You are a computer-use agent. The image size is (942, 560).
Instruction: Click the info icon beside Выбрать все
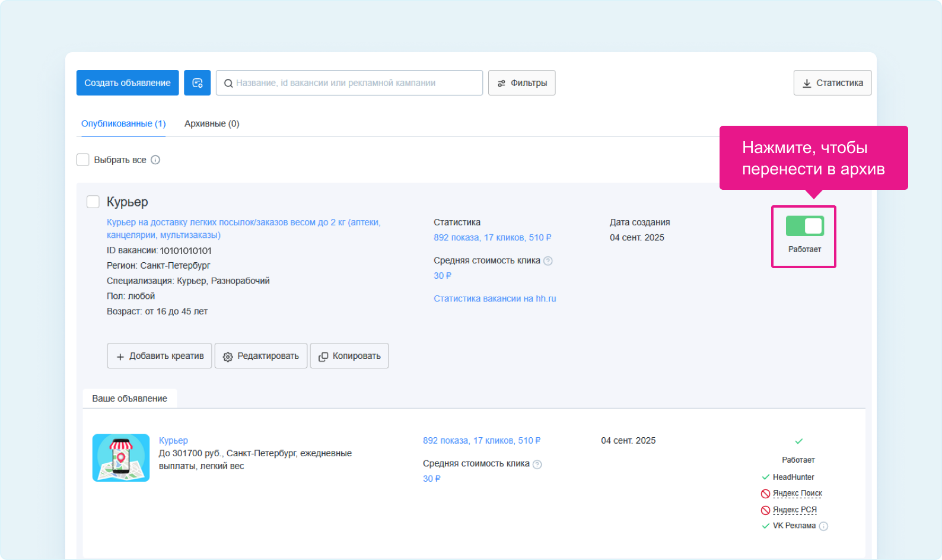click(155, 160)
